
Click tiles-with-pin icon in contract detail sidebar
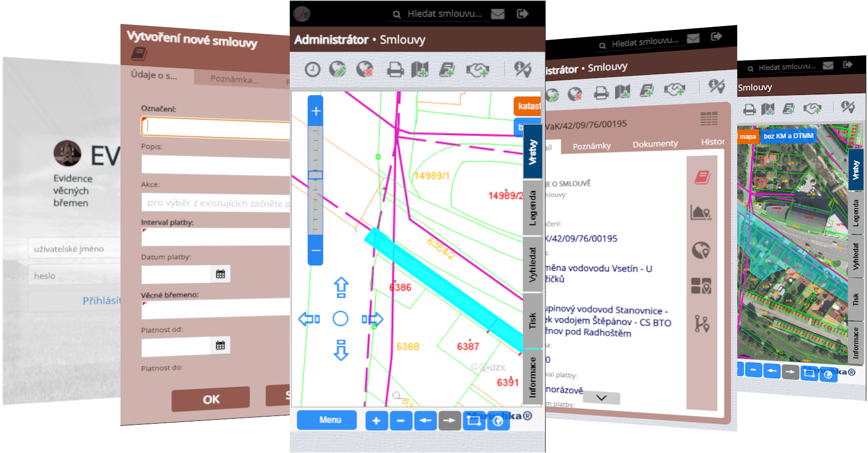[701, 286]
